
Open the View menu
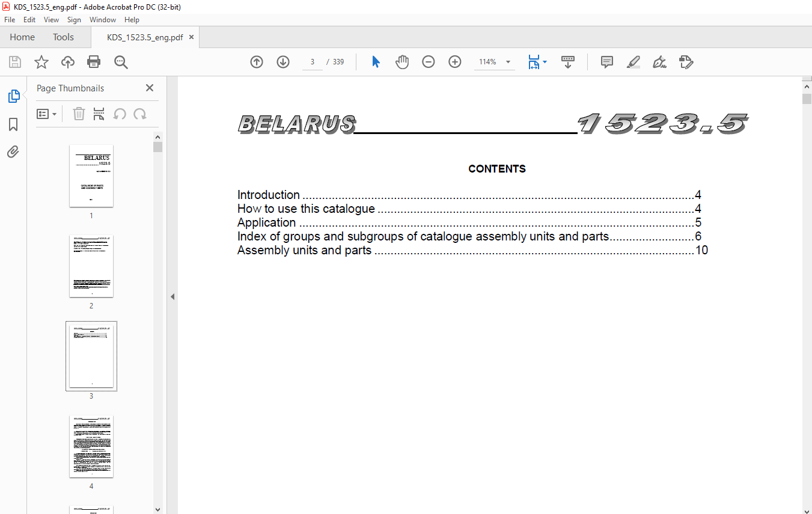click(x=51, y=20)
